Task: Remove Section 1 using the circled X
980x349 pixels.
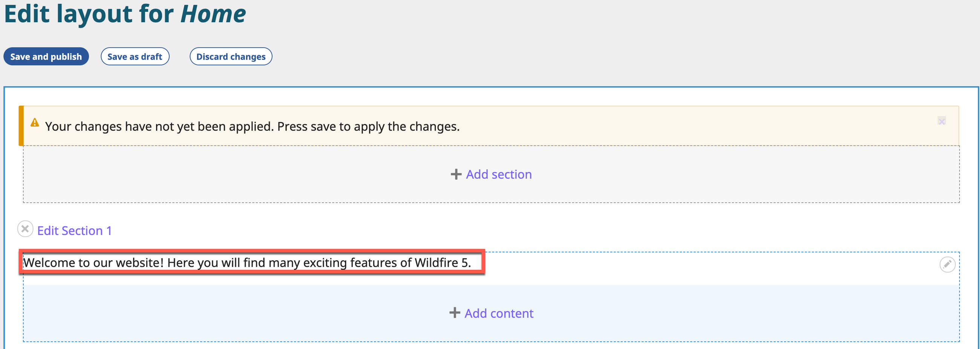Action: click(x=25, y=229)
